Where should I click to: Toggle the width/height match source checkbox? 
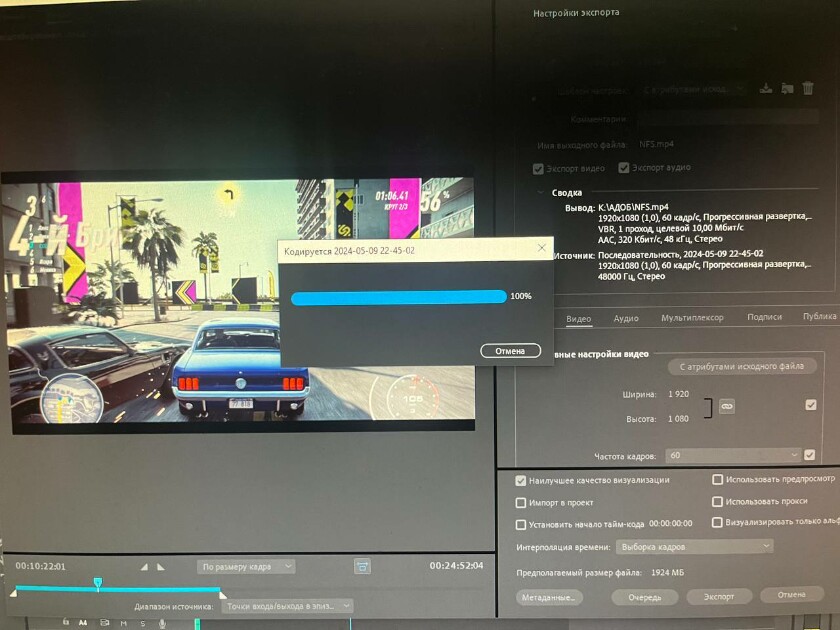[811, 405]
